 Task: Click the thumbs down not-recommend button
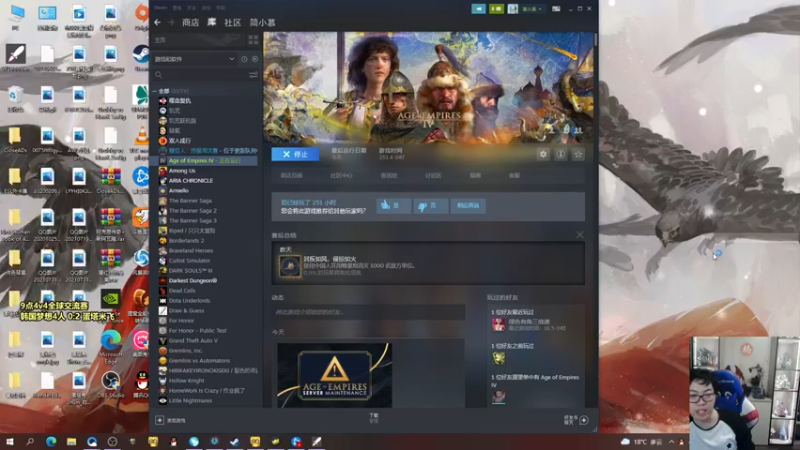point(431,206)
